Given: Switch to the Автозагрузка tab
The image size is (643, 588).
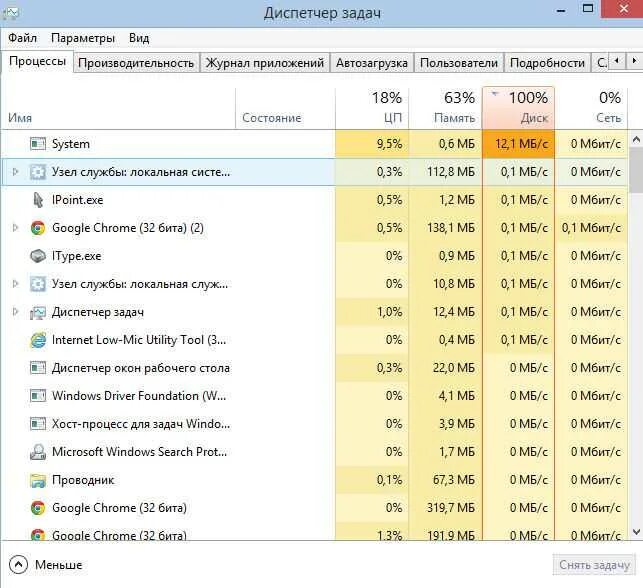Looking at the screenshot, I should [372, 63].
